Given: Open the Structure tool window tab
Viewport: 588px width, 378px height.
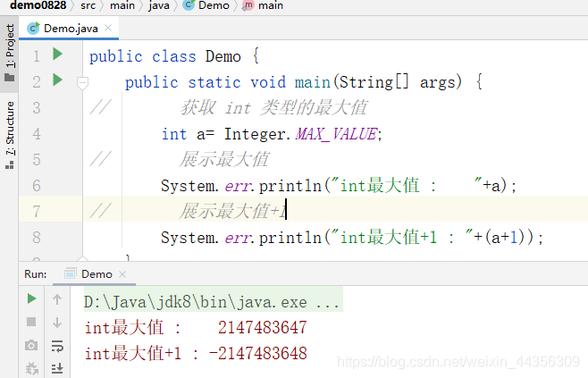Looking at the screenshot, I should (10, 134).
